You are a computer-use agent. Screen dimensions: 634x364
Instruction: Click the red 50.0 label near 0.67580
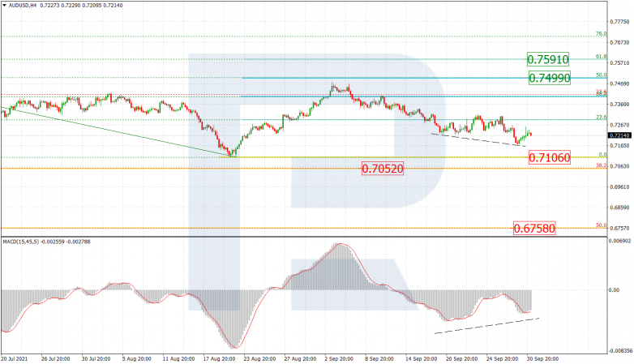click(x=601, y=225)
